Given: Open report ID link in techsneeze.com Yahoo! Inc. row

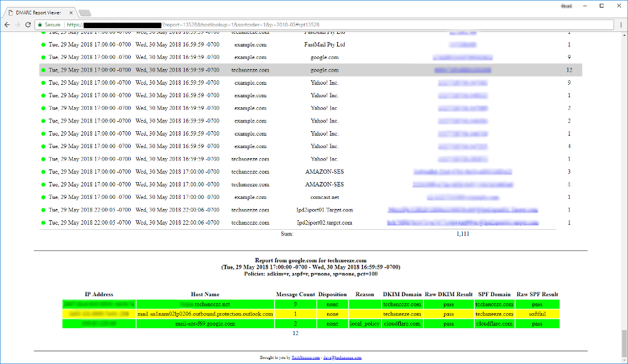Looking at the screenshot, I should pyautogui.click(x=463, y=159).
